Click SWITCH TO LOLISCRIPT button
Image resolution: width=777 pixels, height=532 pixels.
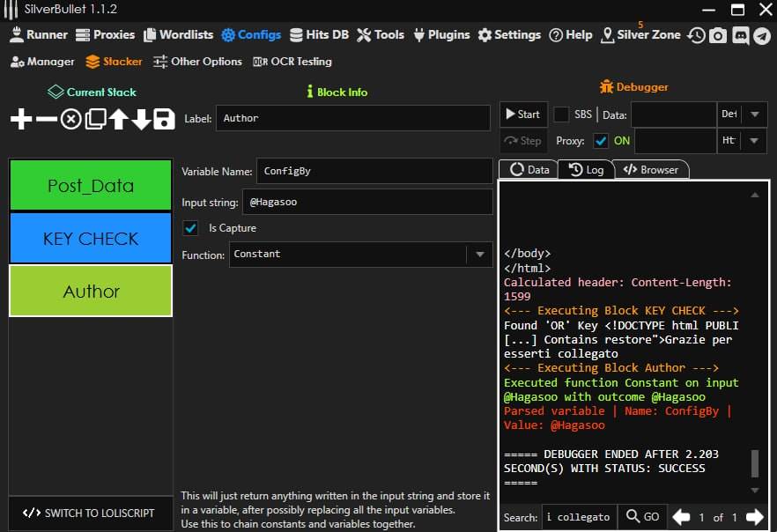click(x=88, y=513)
